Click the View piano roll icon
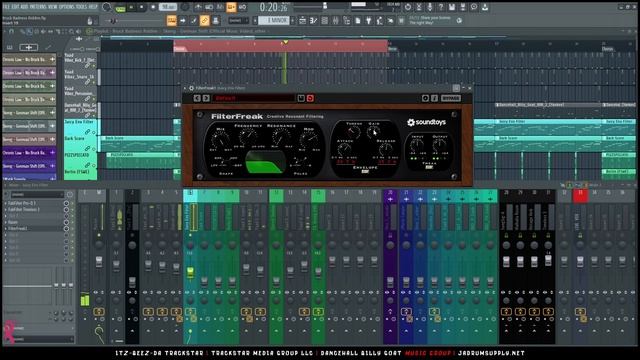This screenshot has height=360, width=640. click(314, 20)
